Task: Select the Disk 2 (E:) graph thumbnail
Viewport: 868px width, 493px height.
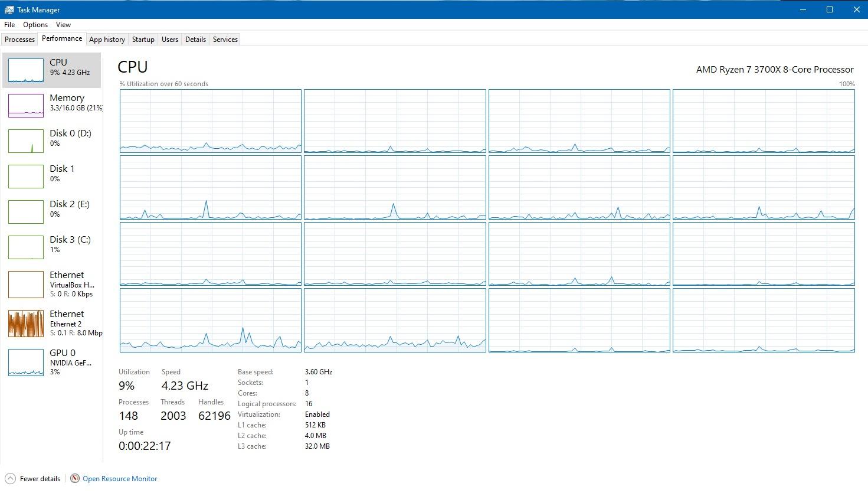Action: click(x=26, y=212)
